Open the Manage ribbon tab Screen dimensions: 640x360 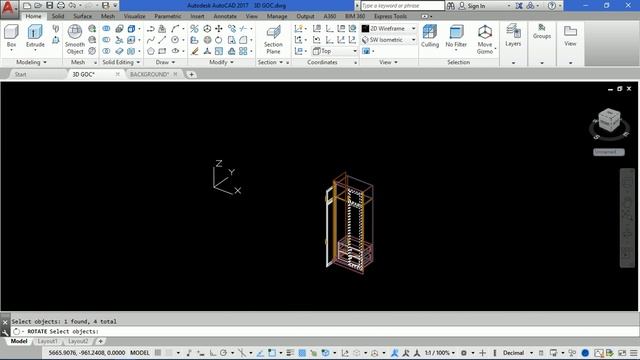pos(277,16)
